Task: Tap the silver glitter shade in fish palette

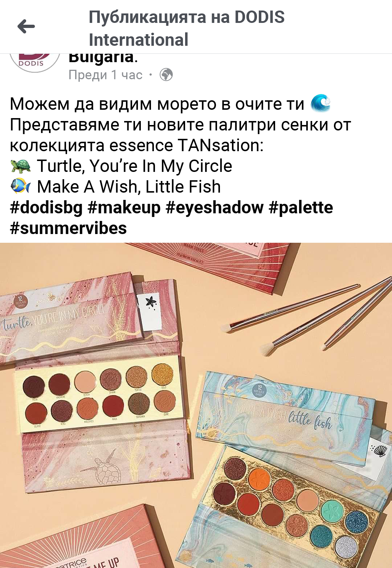Action: (x=346, y=547)
